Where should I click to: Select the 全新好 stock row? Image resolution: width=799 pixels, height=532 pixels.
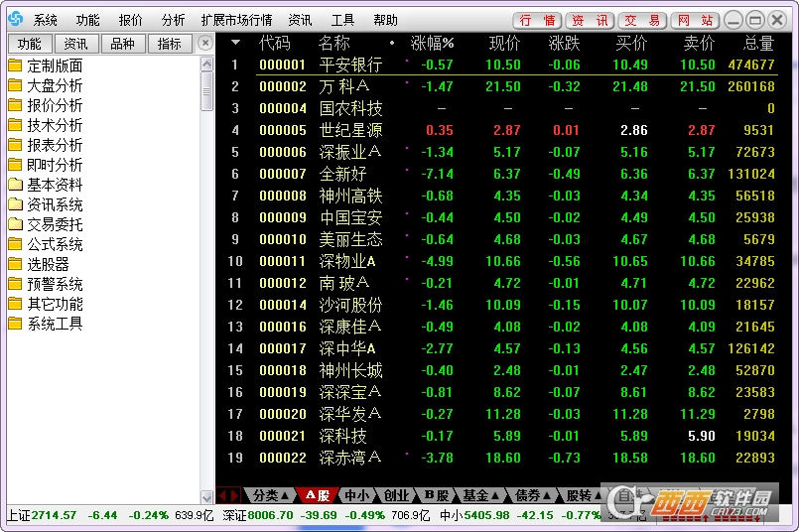coord(502,174)
